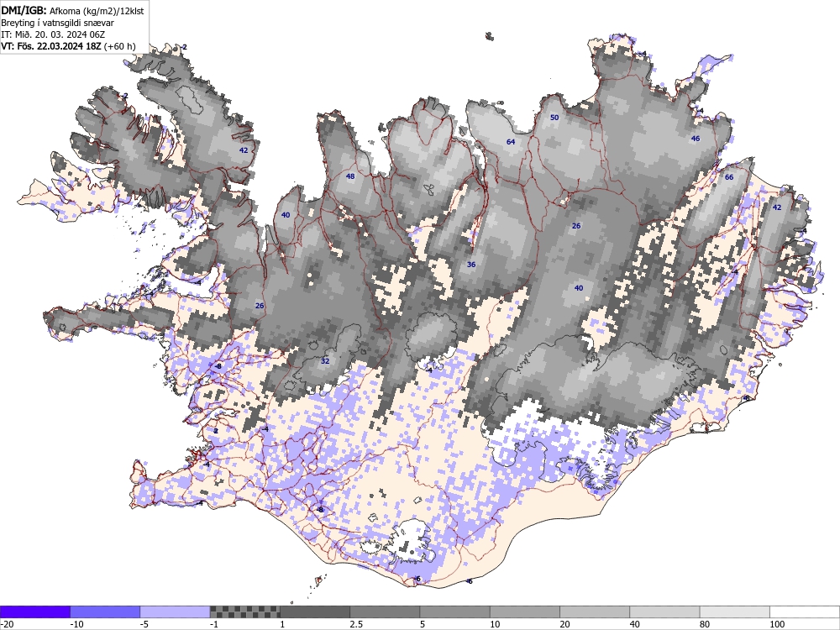Click the '100' legend scale label
The width and height of the screenshot is (840, 630).
[777, 624]
